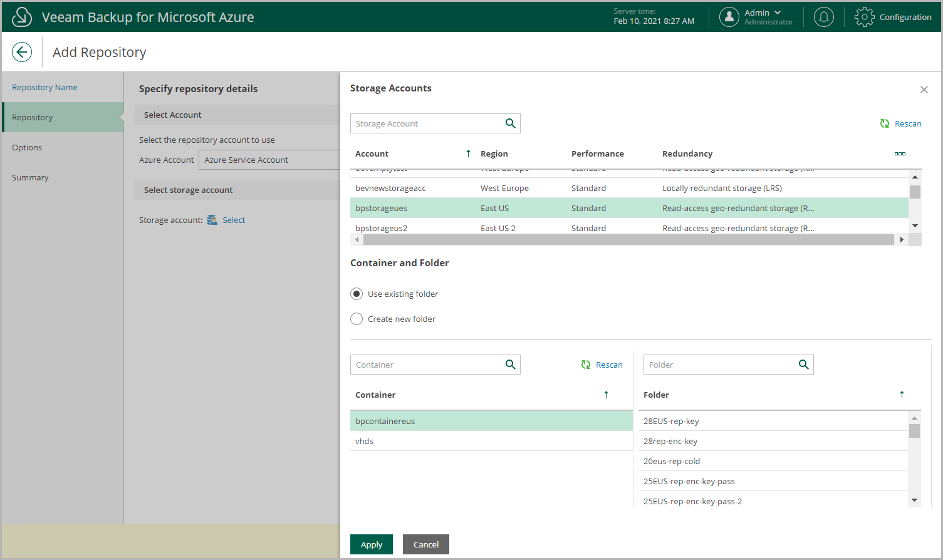Expand the Admin account dropdown
943x560 pixels.
778,13
